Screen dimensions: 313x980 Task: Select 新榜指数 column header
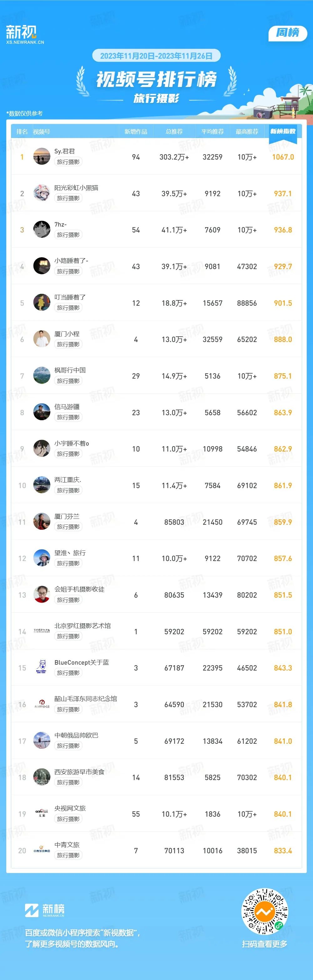283,132
